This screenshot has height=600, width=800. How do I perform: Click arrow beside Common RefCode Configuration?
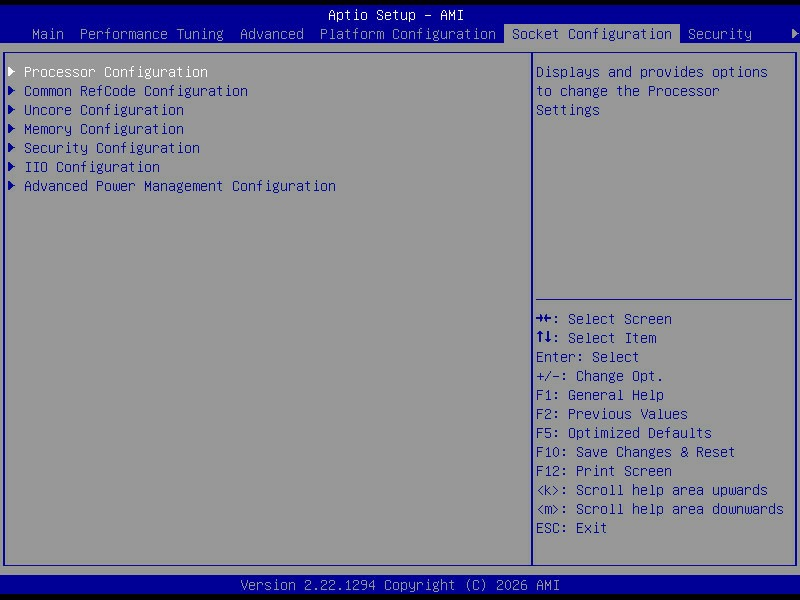coord(12,91)
